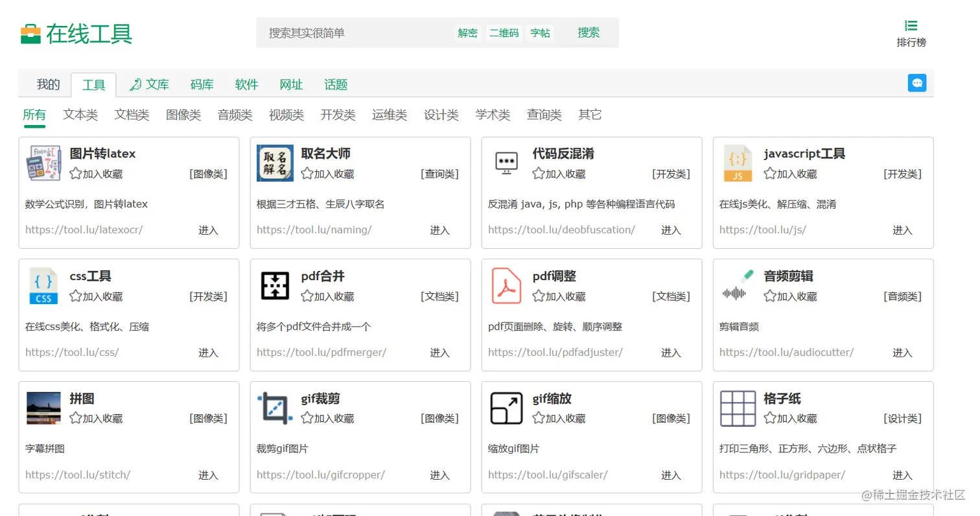This screenshot has width=980, height=516.
Task: Click the pdf调整 red PDF icon
Action: pyautogui.click(x=506, y=286)
